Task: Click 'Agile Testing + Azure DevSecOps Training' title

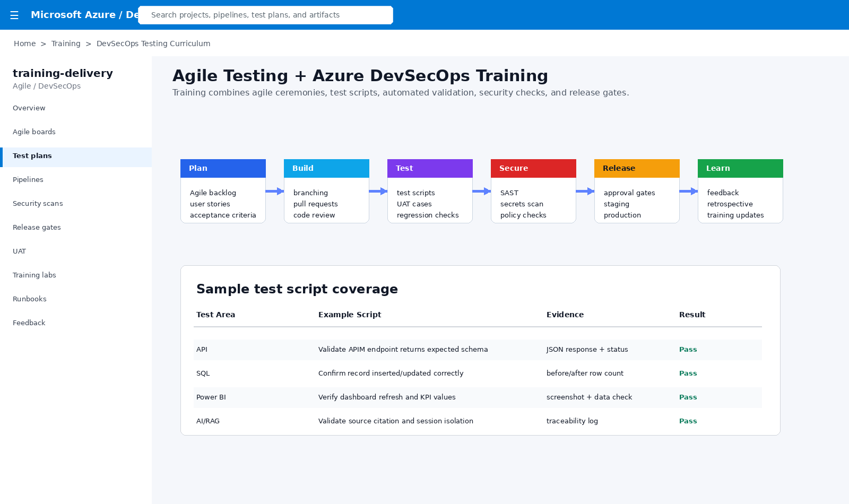Action: [x=360, y=76]
